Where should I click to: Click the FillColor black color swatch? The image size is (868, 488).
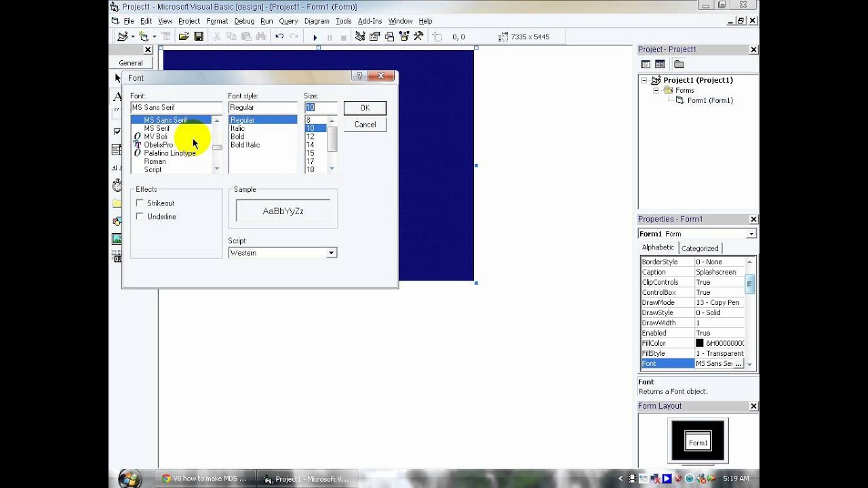click(x=699, y=343)
